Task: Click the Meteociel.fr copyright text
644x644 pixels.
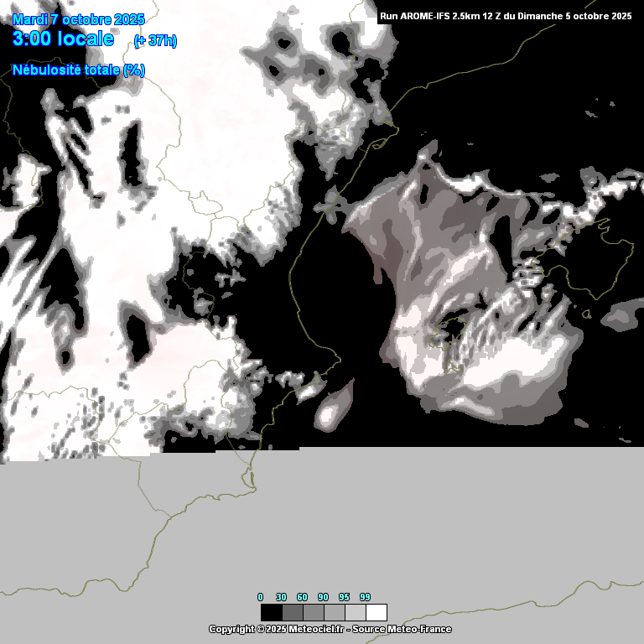Action: 276,629
